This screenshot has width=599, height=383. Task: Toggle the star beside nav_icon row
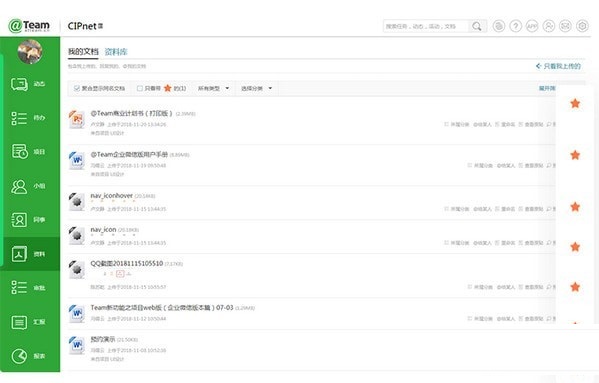tap(575, 247)
